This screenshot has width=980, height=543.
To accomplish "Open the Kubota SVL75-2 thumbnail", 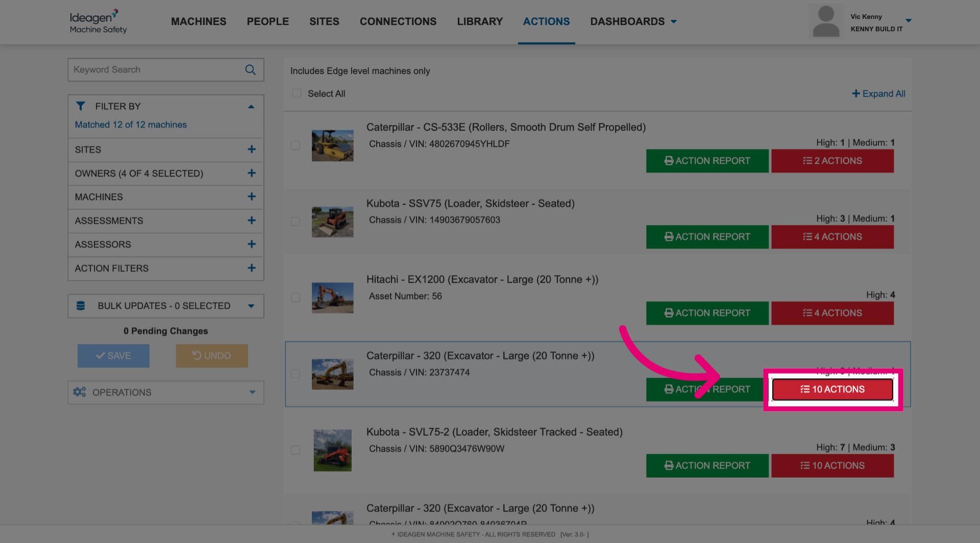I will (x=333, y=450).
